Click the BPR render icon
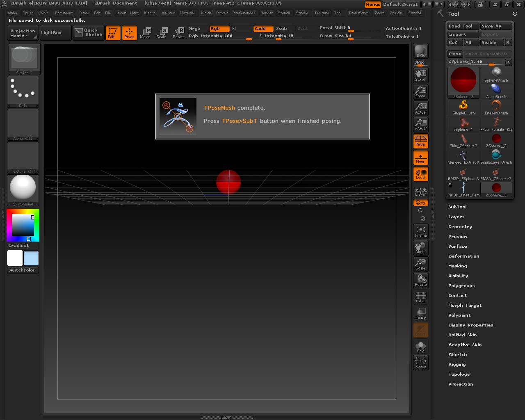 (x=420, y=50)
